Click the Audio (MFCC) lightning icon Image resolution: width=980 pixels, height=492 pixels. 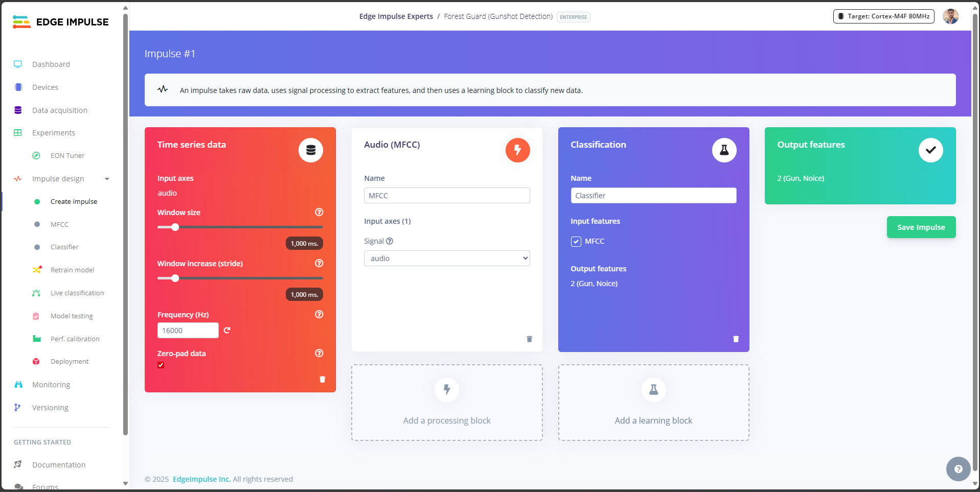click(518, 150)
